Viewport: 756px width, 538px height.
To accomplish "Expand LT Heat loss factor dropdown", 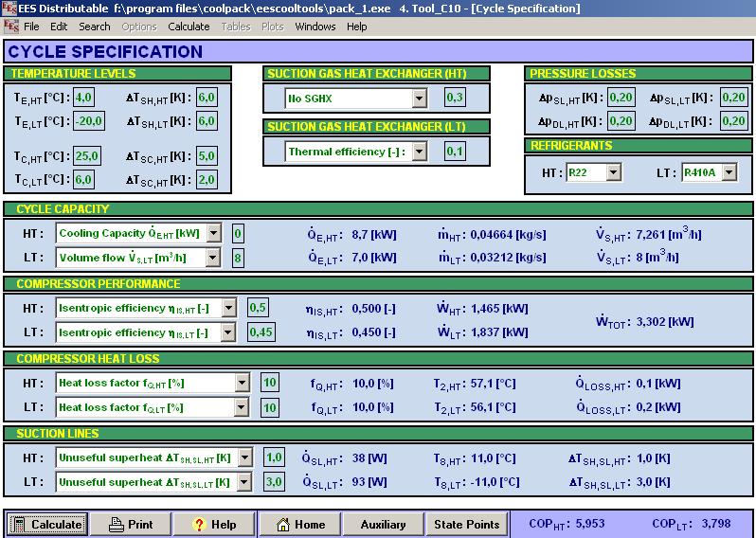I will (241, 408).
